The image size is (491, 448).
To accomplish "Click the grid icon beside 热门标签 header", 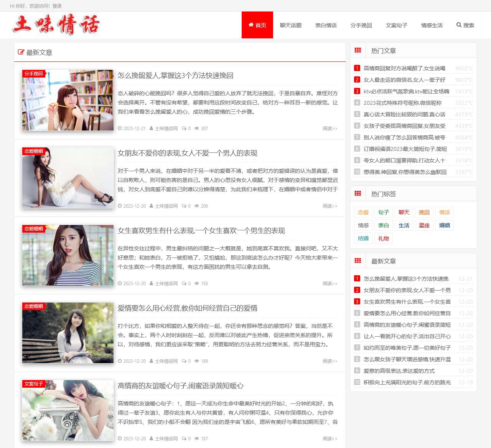I will (358, 194).
